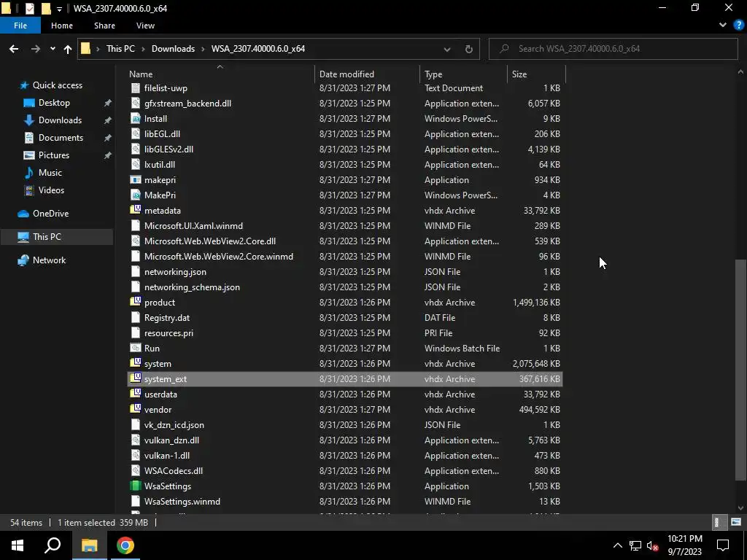Select the Run batch file icon

pos(136,348)
